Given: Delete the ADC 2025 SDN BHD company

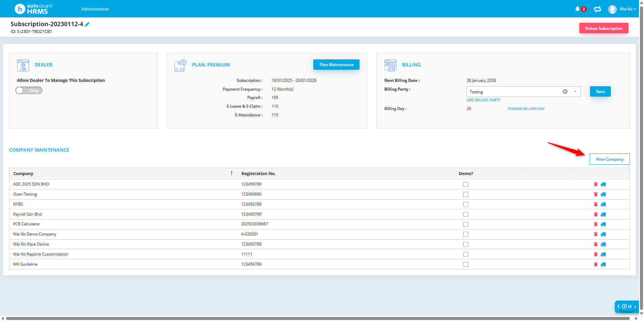Looking at the screenshot, I should click(596, 184).
